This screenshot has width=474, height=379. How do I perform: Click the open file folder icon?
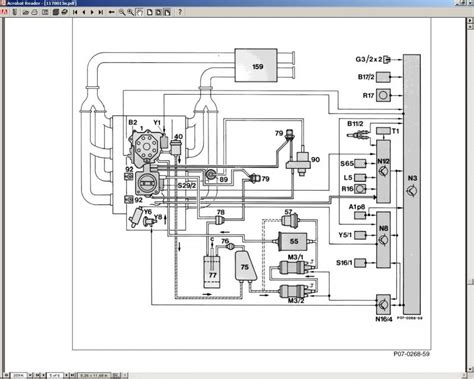click(26, 12)
